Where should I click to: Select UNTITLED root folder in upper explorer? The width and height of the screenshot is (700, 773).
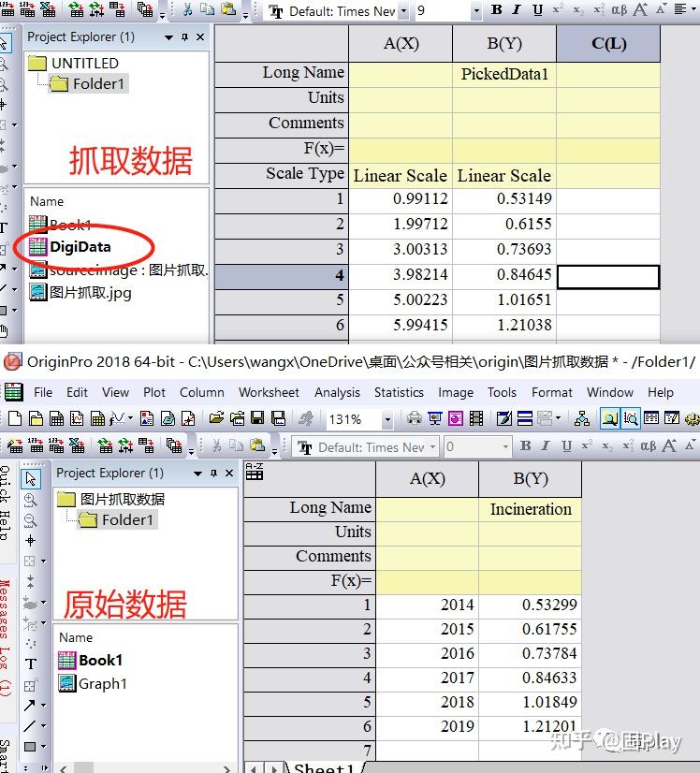(x=85, y=63)
